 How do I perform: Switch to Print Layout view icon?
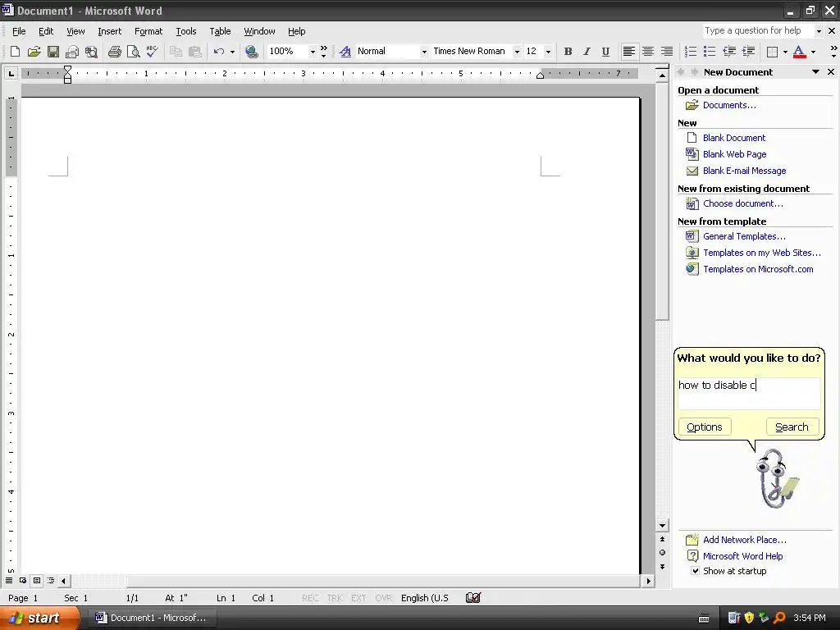[37, 580]
